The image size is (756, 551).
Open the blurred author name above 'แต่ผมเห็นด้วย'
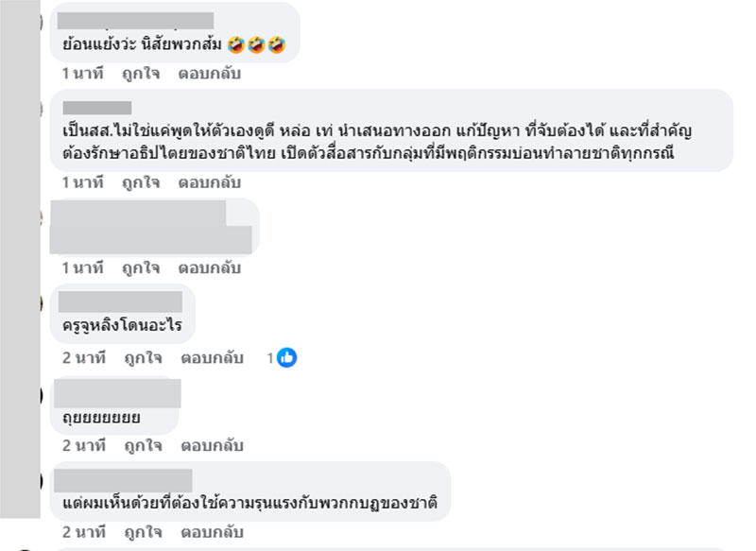(x=123, y=479)
